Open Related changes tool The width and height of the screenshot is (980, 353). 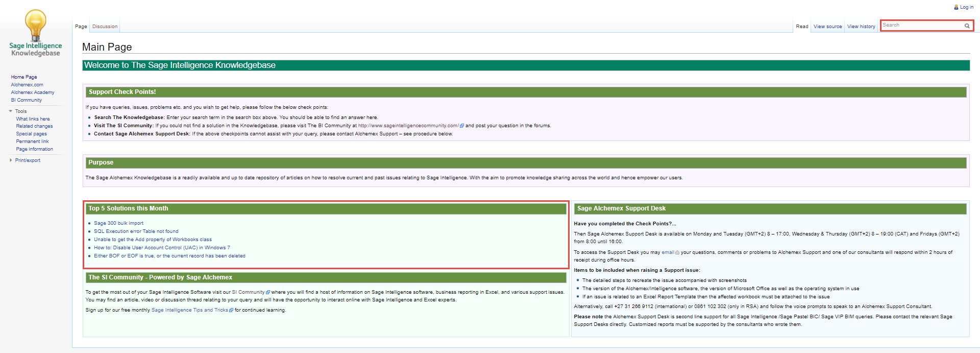tap(34, 126)
